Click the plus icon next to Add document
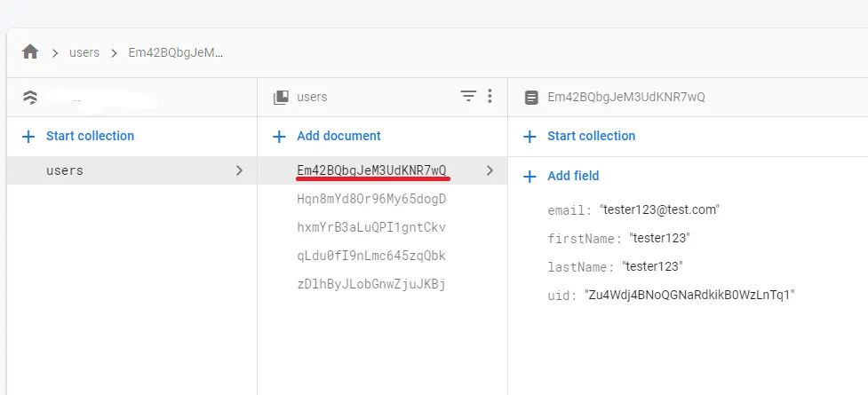868x395 pixels. [x=279, y=137]
